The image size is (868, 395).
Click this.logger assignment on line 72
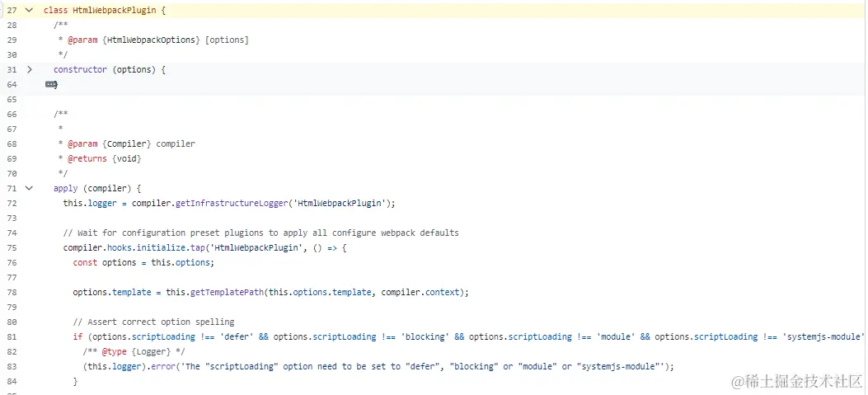[x=90, y=204]
